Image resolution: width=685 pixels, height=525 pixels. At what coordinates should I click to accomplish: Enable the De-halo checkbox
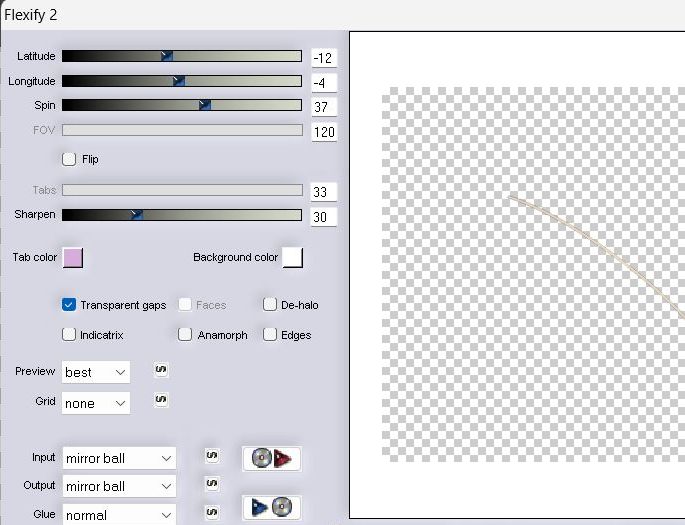tap(270, 305)
